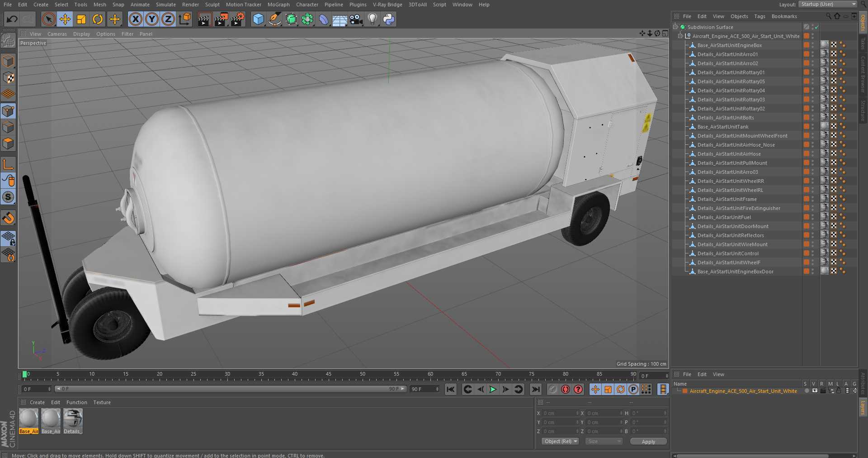Collapse the Subdivision Surface tree node
The width and height of the screenshot is (868, 458).
click(675, 27)
